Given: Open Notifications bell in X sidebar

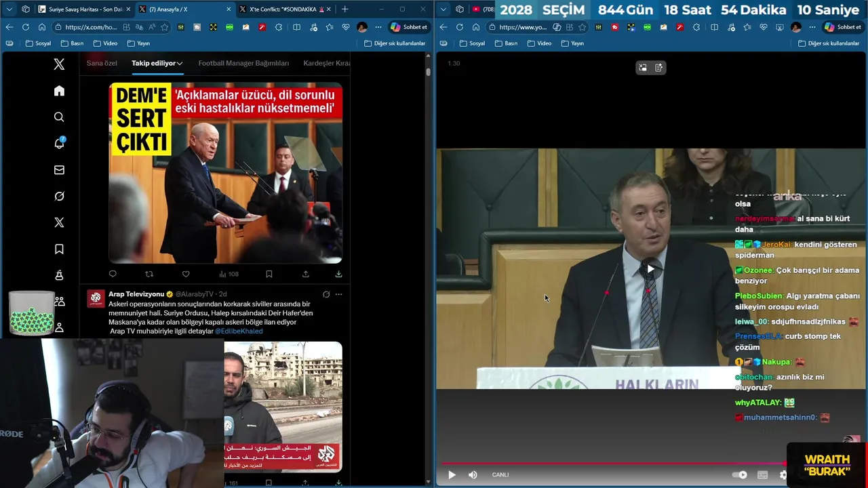Looking at the screenshot, I should (x=59, y=143).
